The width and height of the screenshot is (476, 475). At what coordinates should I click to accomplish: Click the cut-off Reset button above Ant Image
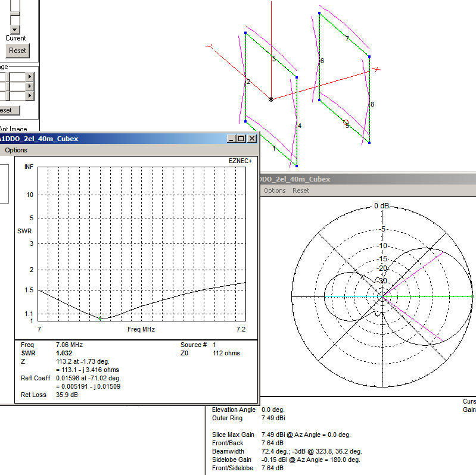(9, 110)
